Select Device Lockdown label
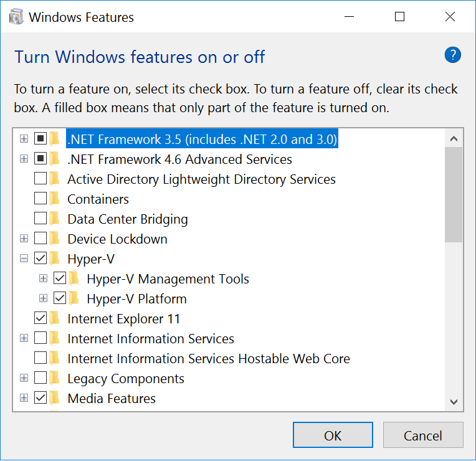 [117, 239]
